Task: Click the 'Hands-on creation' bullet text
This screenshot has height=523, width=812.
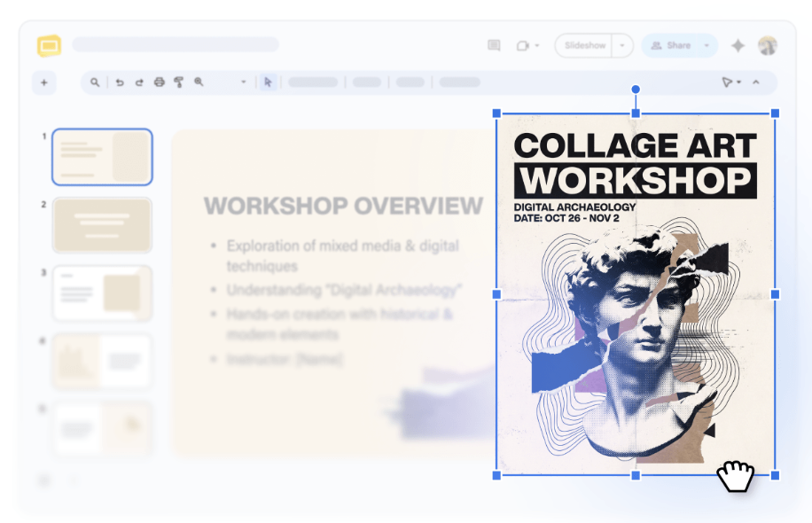Action: point(340,324)
